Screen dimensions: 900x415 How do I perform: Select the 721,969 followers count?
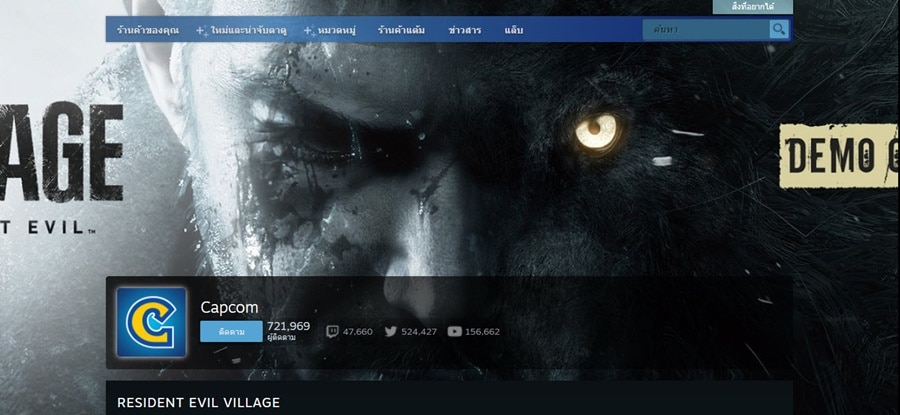tap(288, 326)
